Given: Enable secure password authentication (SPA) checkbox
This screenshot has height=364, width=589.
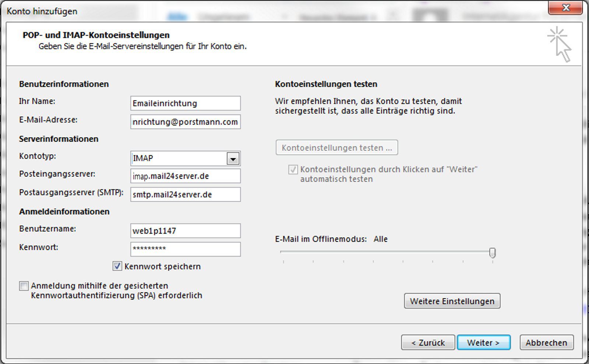Looking at the screenshot, I should (x=24, y=286).
